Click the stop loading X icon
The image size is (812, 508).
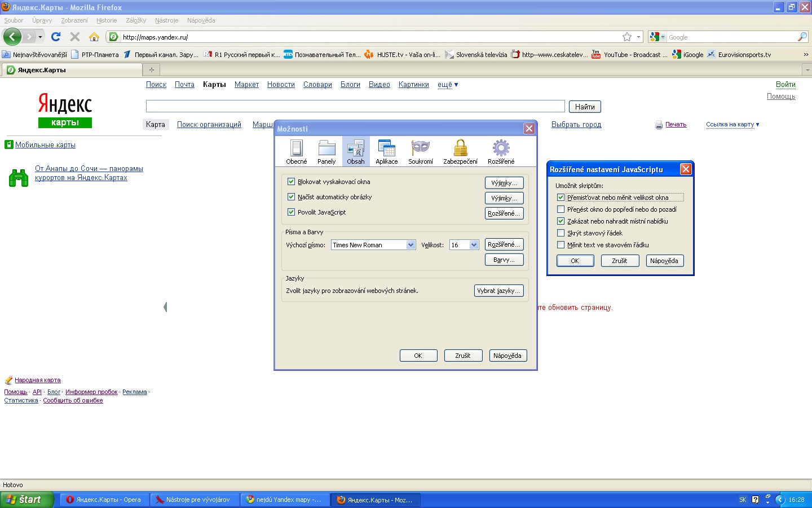tap(74, 37)
